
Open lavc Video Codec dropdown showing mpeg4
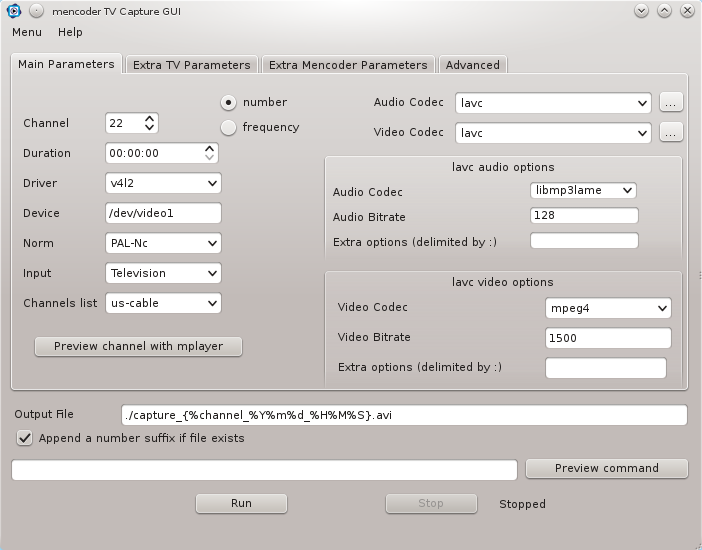click(x=608, y=308)
